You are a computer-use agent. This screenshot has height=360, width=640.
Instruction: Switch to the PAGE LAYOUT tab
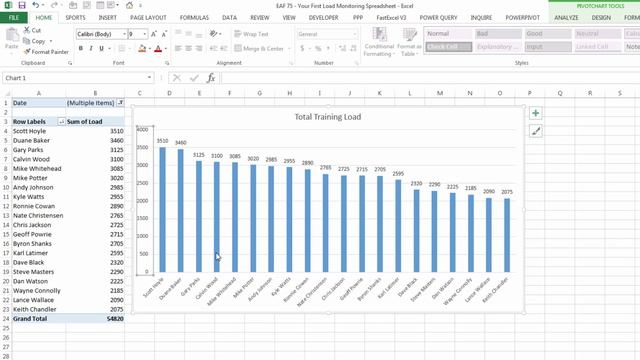(x=148, y=18)
